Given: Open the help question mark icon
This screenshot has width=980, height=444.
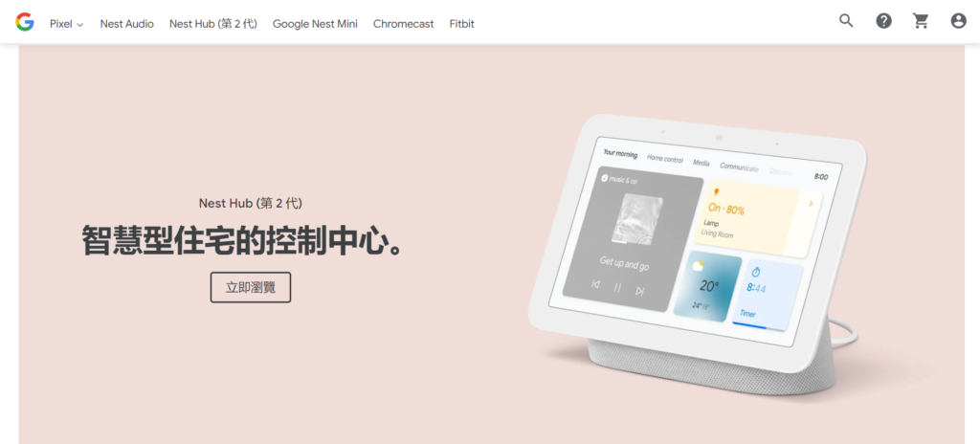Looking at the screenshot, I should pos(883,21).
